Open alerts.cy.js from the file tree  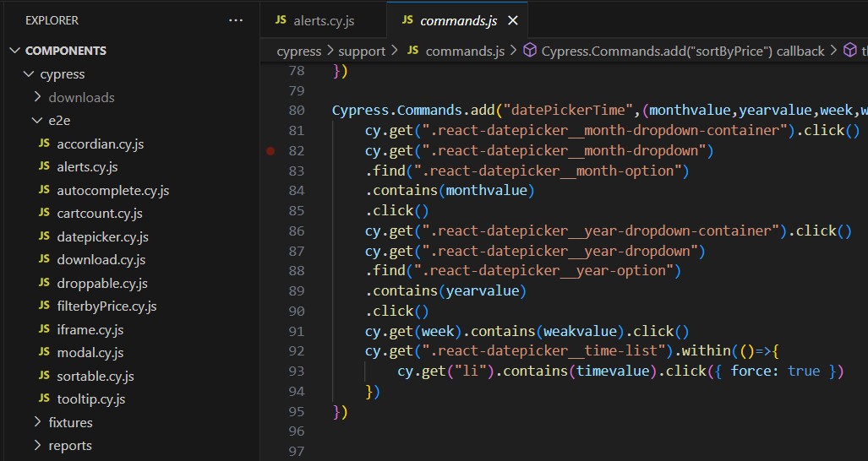click(87, 167)
